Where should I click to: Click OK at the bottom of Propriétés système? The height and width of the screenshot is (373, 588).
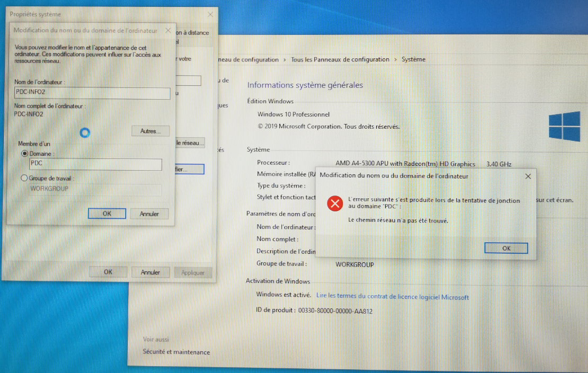tap(108, 272)
